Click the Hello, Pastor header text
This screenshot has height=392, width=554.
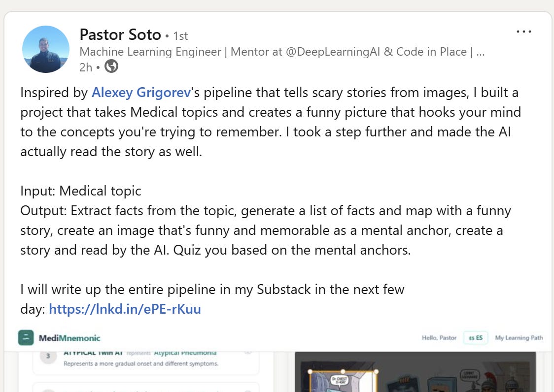[439, 338]
